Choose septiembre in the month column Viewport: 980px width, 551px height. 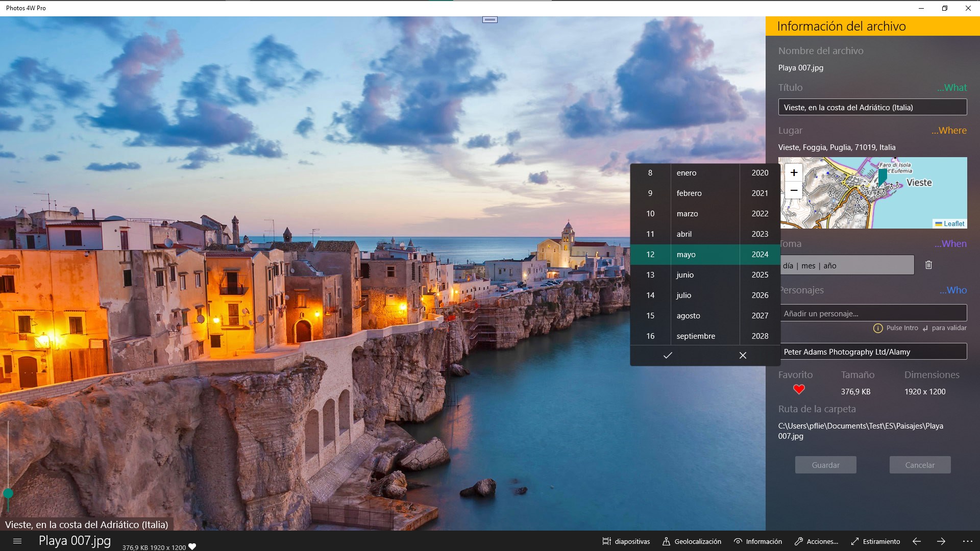coord(705,336)
